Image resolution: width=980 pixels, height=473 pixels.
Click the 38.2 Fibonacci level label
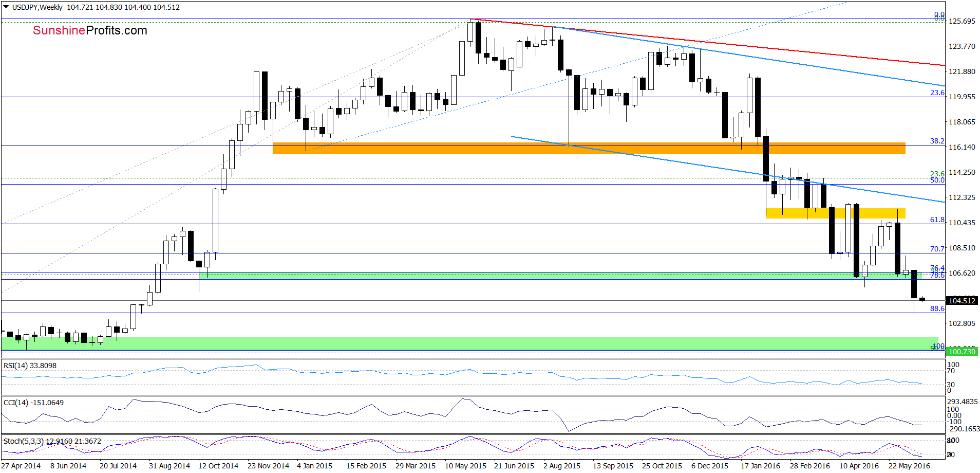pos(937,141)
